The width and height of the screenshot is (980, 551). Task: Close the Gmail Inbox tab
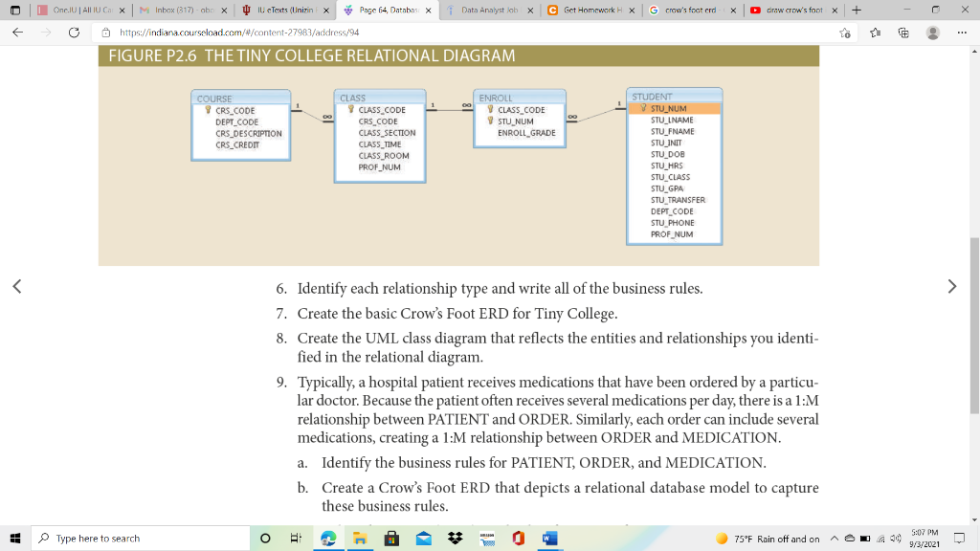(x=224, y=10)
